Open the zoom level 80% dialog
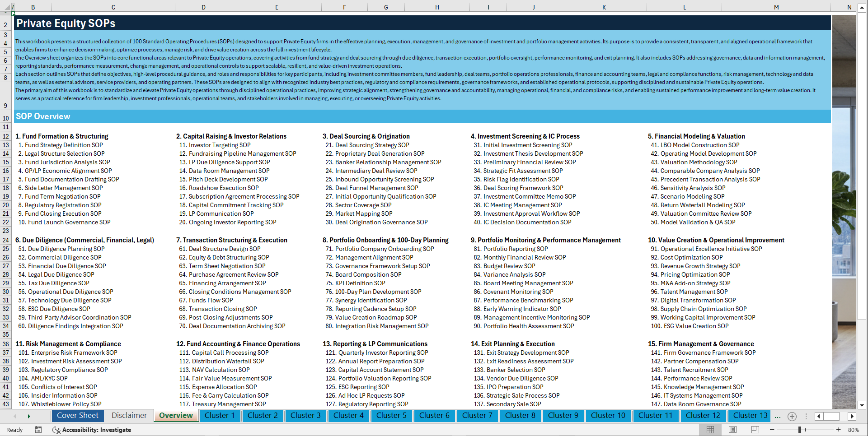 click(x=856, y=430)
